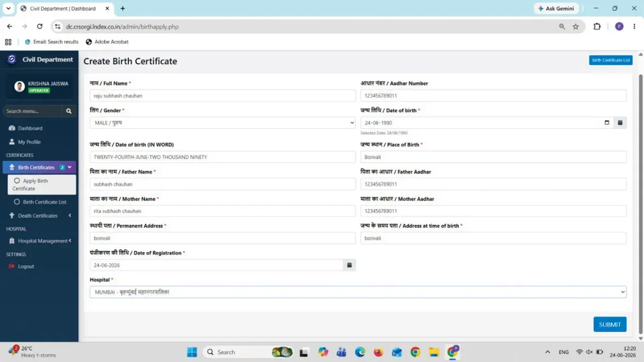Screen dimensions: 644x362
Task: Open Email: Search results bookmark
Action: click(x=52, y=42)
